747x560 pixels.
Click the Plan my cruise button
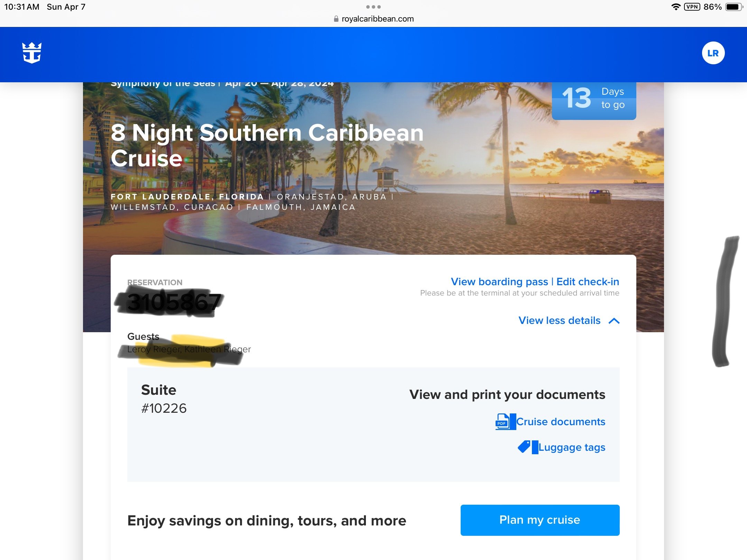540,520
